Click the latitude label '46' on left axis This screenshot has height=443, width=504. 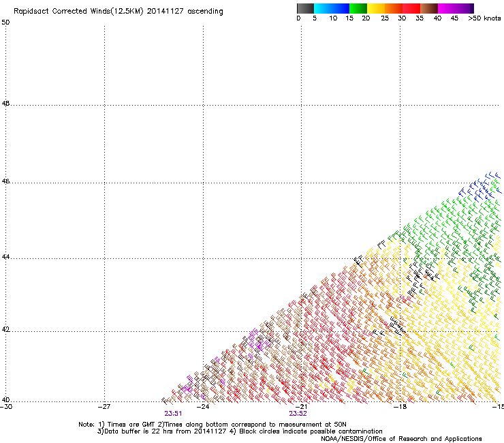(x=5, y=181)
